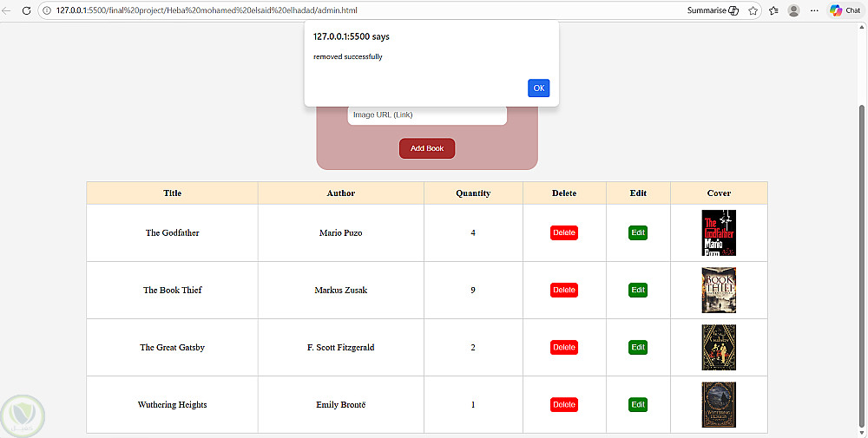Viewport: 868px width, 438px height.
Task: Click the site information icon in the address bar
Action: click(47, 10)
